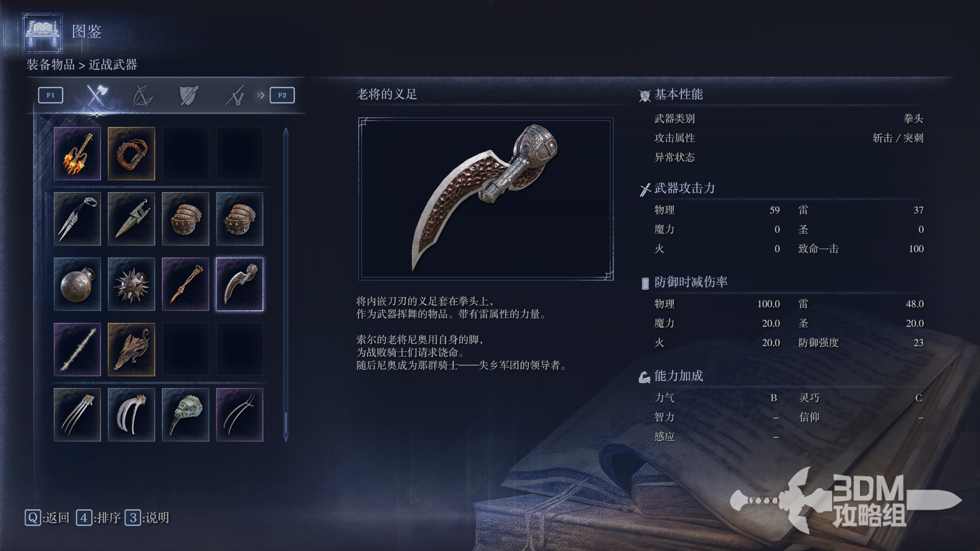
Task: Click the F2 next category button
Action: coord(282,95)
